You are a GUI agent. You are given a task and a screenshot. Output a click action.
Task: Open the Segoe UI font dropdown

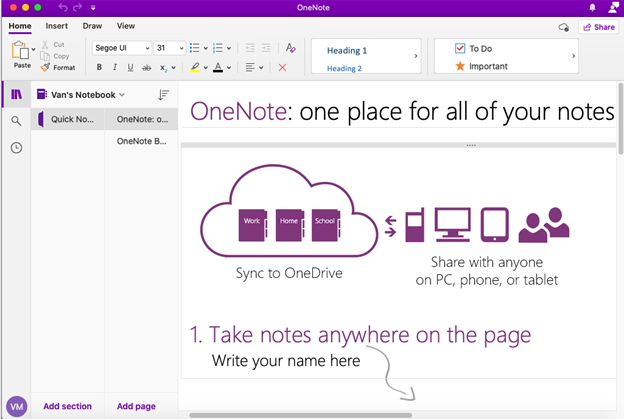coord(147,48)
